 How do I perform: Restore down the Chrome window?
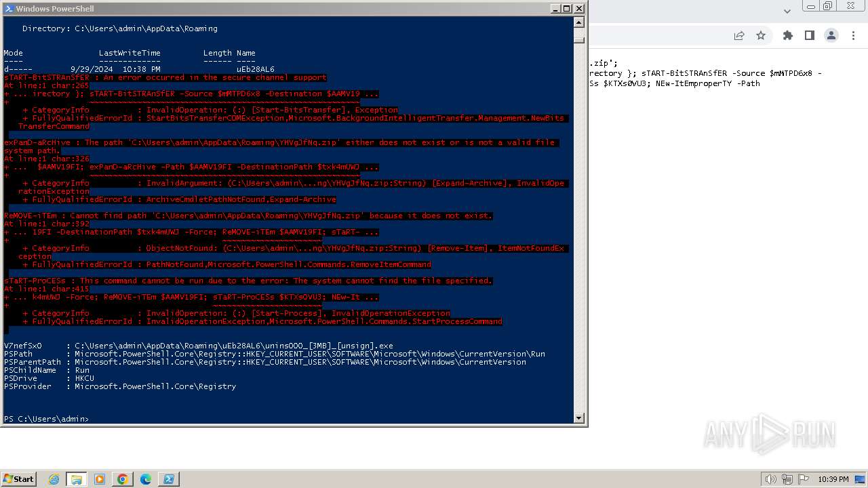(x=828, y=6)
